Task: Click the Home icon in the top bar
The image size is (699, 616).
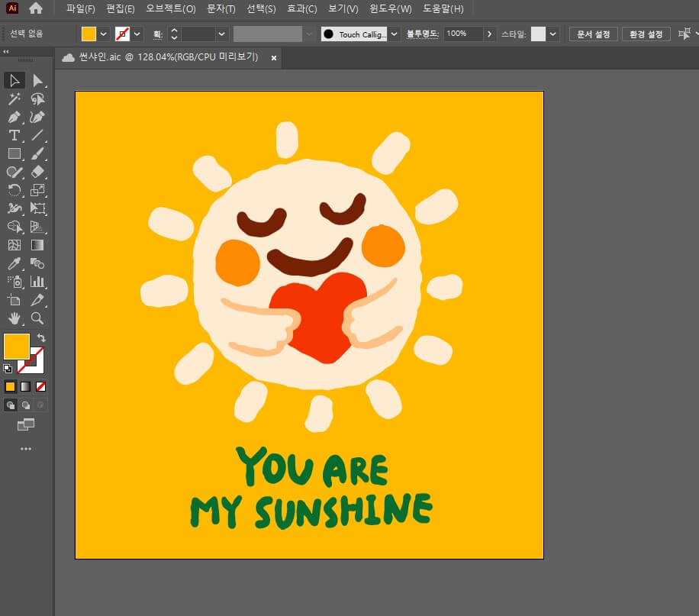Action: [x=36, y=8]
